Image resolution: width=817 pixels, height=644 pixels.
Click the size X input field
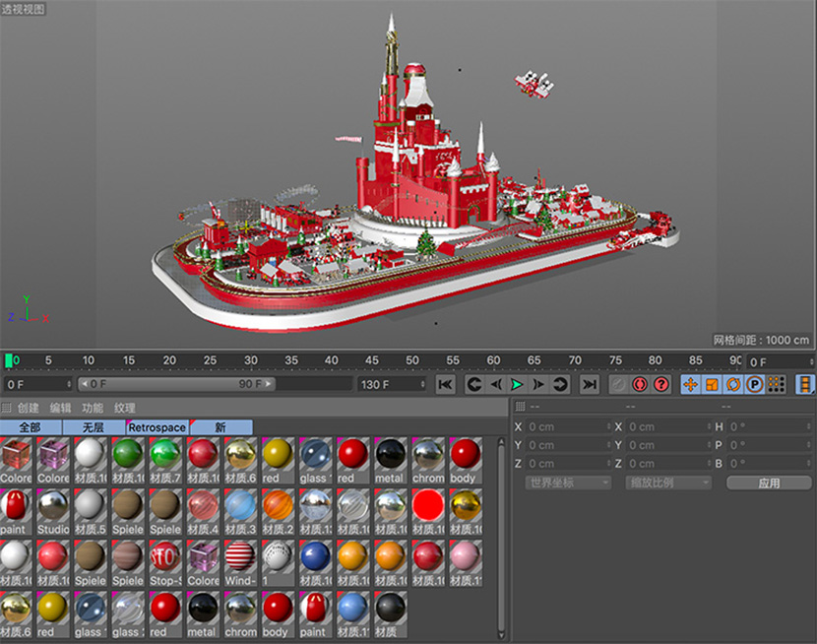coord(668,426)
